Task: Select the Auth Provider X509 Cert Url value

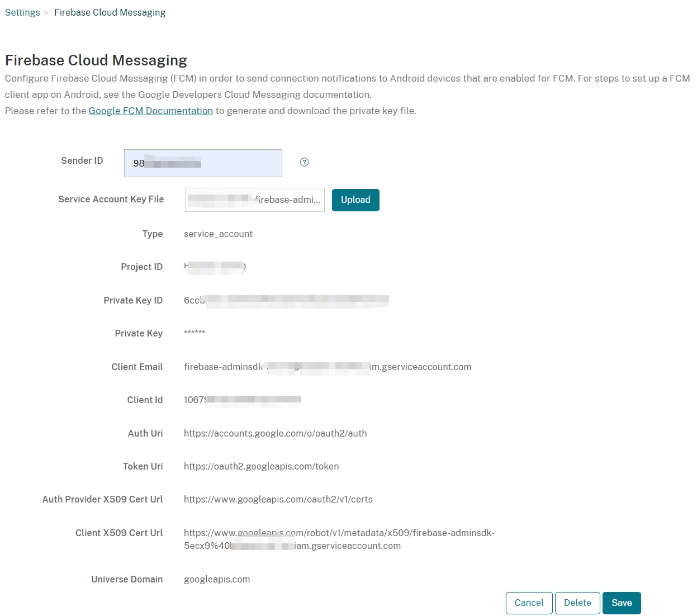Action: tap(278, 499)
